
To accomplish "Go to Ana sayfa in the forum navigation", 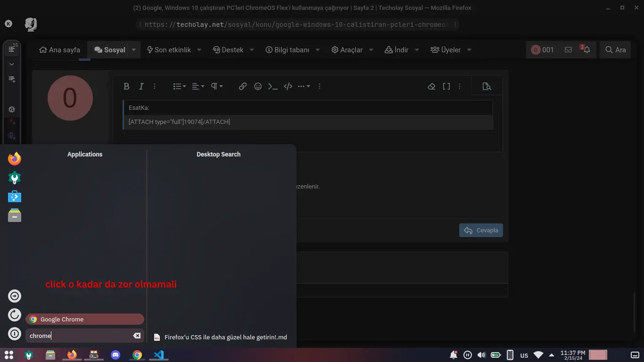I will (x=60, y=49).
